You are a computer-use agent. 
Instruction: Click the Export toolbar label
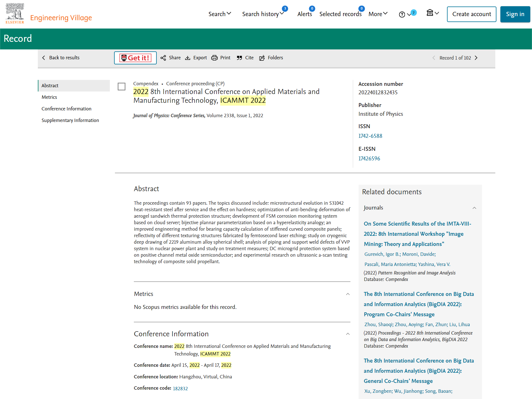tap(200, 58)
